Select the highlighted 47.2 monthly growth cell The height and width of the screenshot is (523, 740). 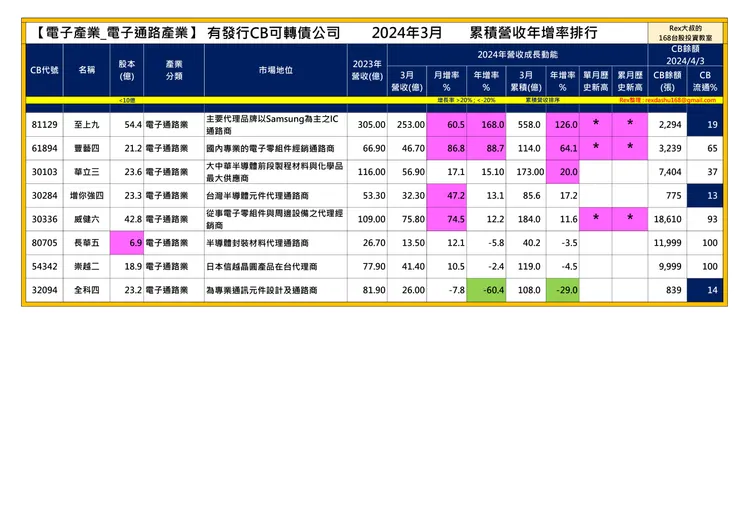click(446, 195)
